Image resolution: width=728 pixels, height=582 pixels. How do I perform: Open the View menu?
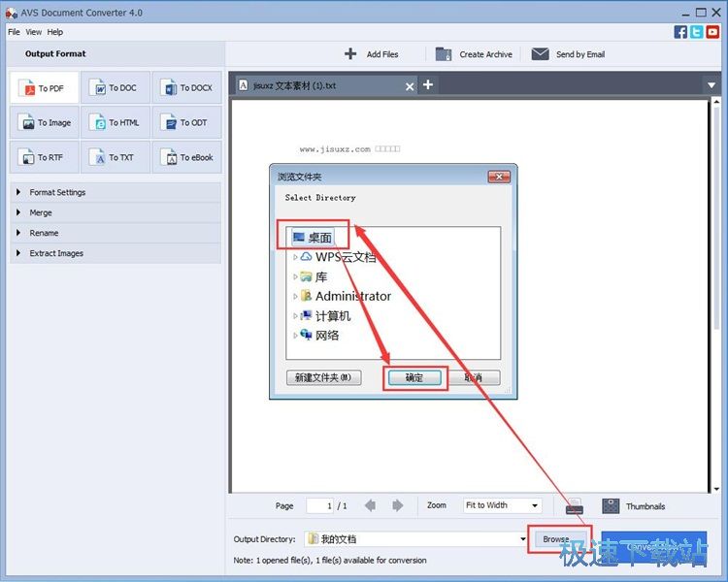coord(33,32)
